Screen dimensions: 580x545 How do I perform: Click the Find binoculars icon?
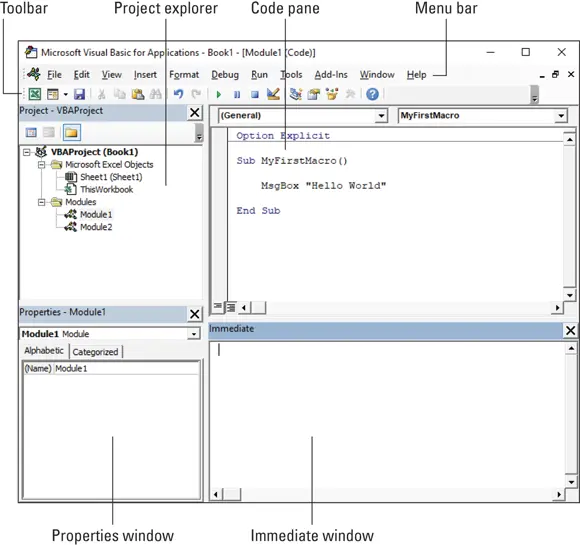tap(155, 94)
